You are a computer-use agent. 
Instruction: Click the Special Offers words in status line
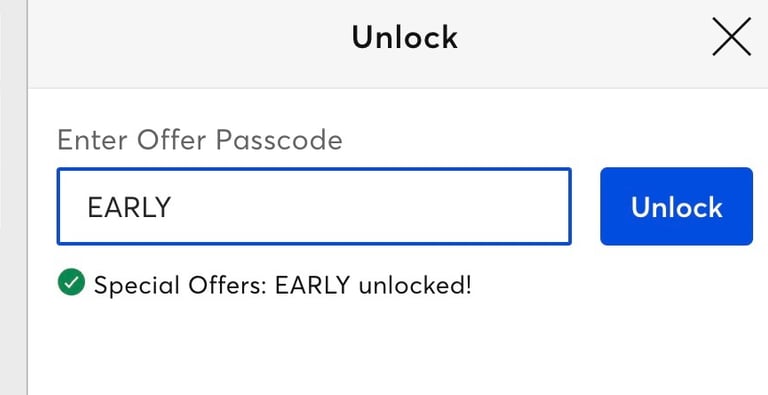coord(180,285)
